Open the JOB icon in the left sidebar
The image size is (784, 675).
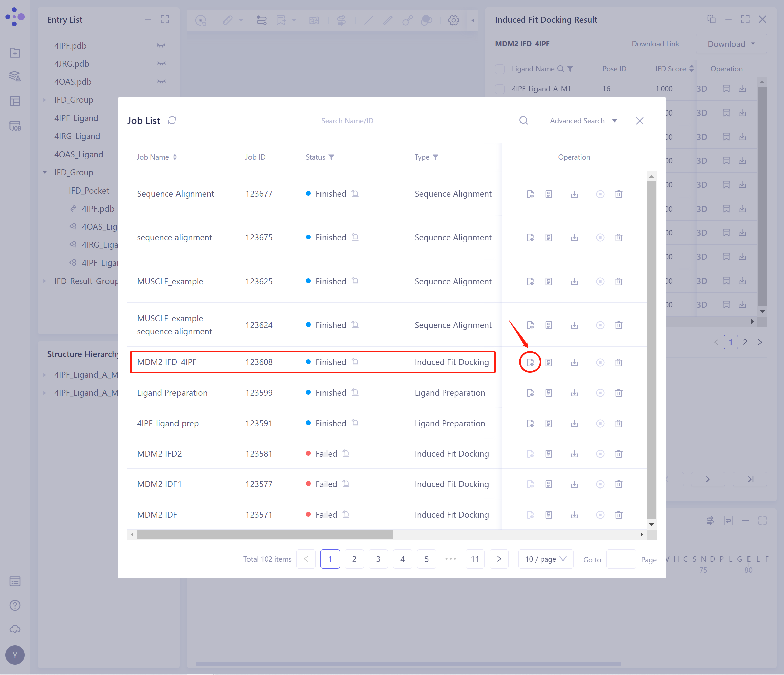[15, 126]
